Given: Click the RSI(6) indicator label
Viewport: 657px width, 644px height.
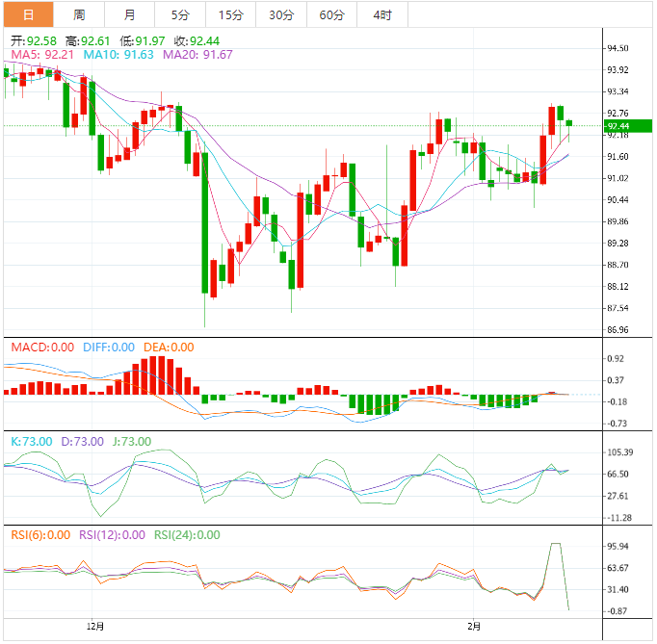Looking at the screenshot, I should pos(39,535).
